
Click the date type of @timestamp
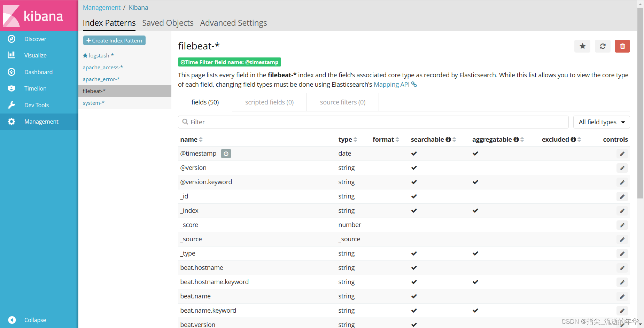(344, 154)
